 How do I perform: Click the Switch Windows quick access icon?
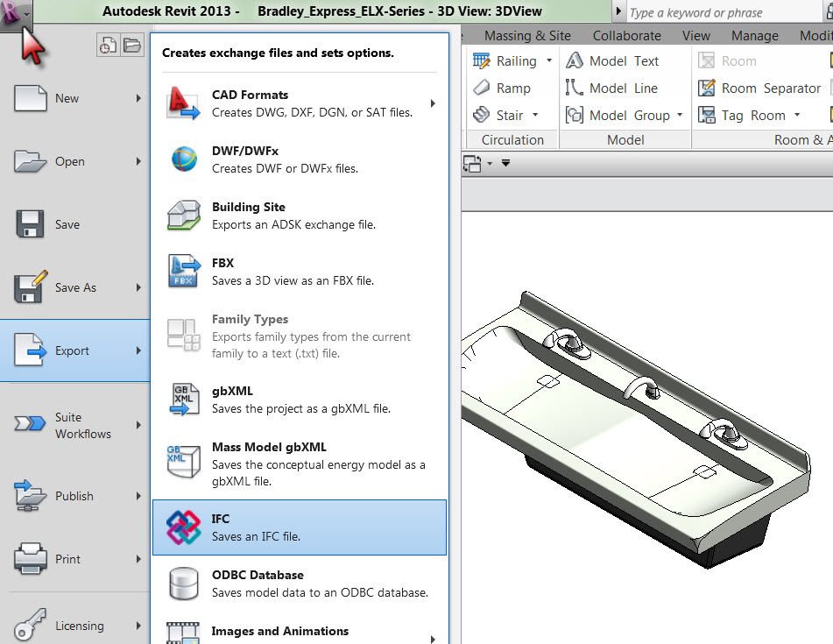pos(472,163)
